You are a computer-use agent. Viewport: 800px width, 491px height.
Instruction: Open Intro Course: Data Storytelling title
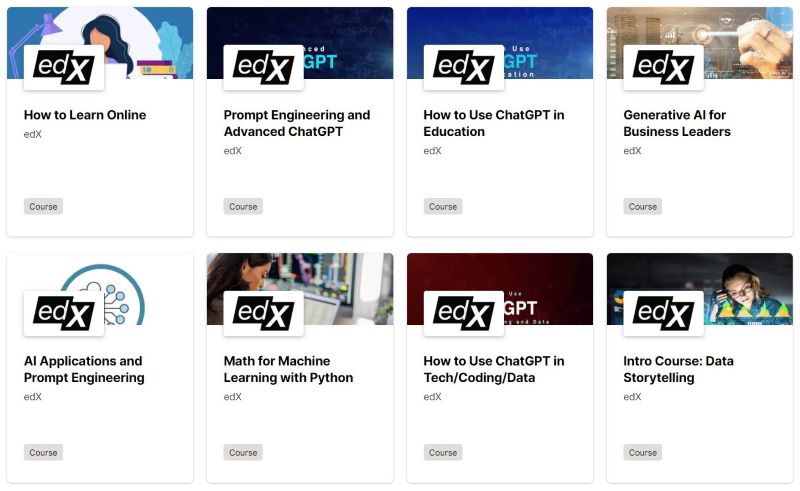pyautogui.click(x=679, y=369)
